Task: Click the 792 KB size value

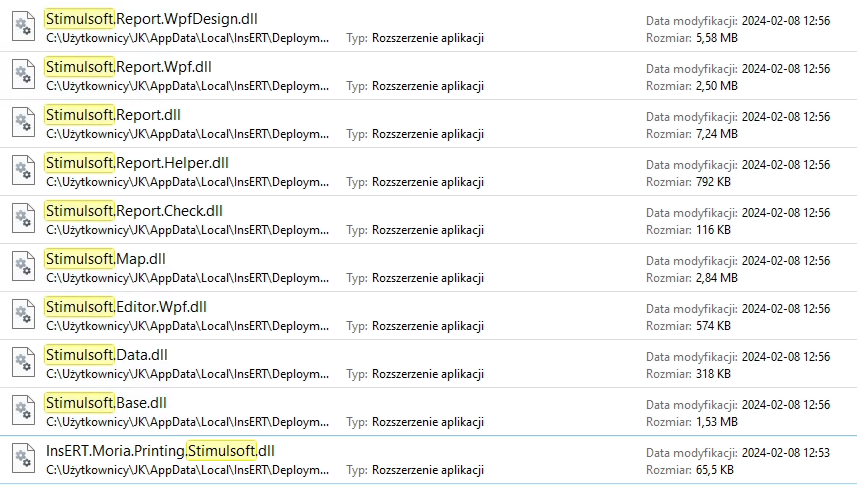Action: tap(713, 182)
